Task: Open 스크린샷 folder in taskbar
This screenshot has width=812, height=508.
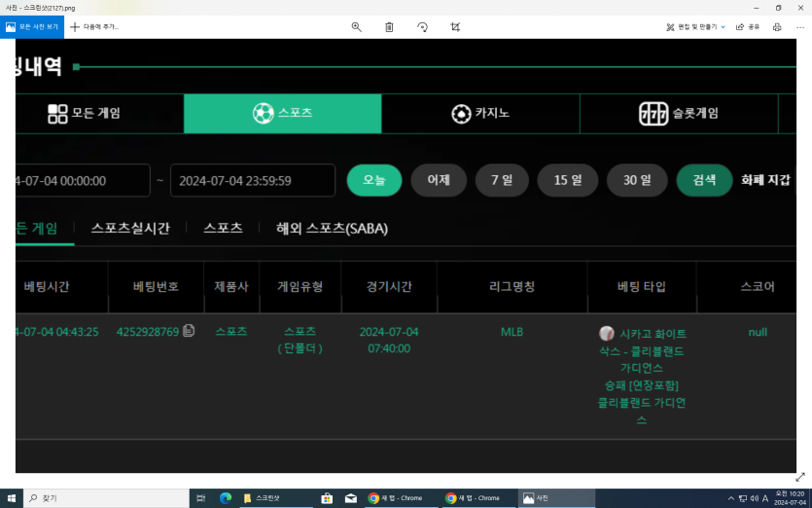Action: [x=276, y=498]
